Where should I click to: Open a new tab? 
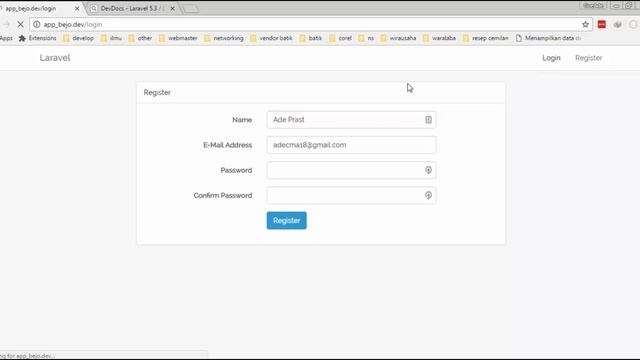pyautogui.click(x=190, y=9)
